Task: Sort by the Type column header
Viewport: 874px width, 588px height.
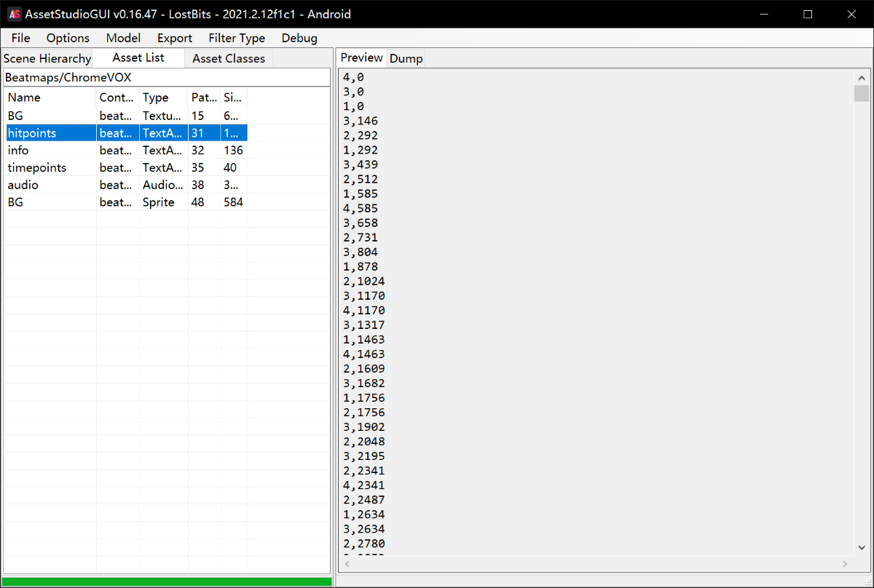Action: pyautogui.click(x=163, y=98)
